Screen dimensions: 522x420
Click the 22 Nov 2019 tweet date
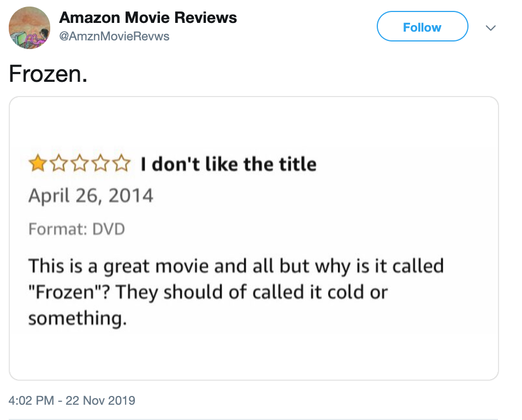point(100,400)
